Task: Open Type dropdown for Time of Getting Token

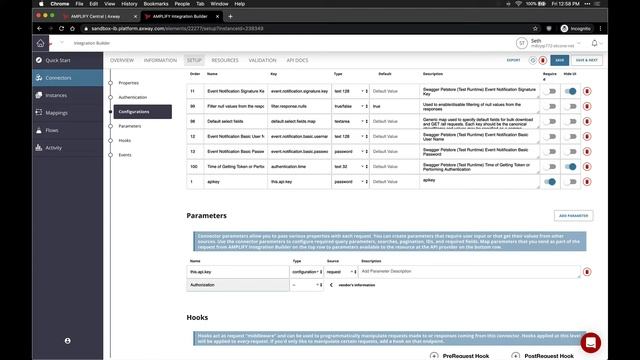Action: pos(351,167)
